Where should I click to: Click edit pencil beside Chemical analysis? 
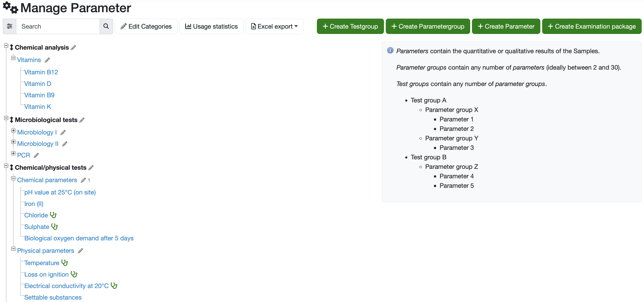tap(73, 48)
